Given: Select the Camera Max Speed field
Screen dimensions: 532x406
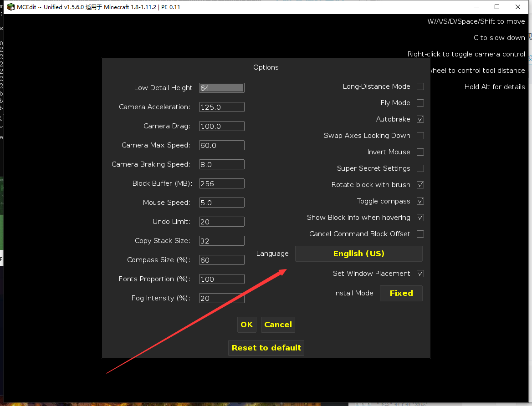Looking at the screenshot, I should (221, 145).
